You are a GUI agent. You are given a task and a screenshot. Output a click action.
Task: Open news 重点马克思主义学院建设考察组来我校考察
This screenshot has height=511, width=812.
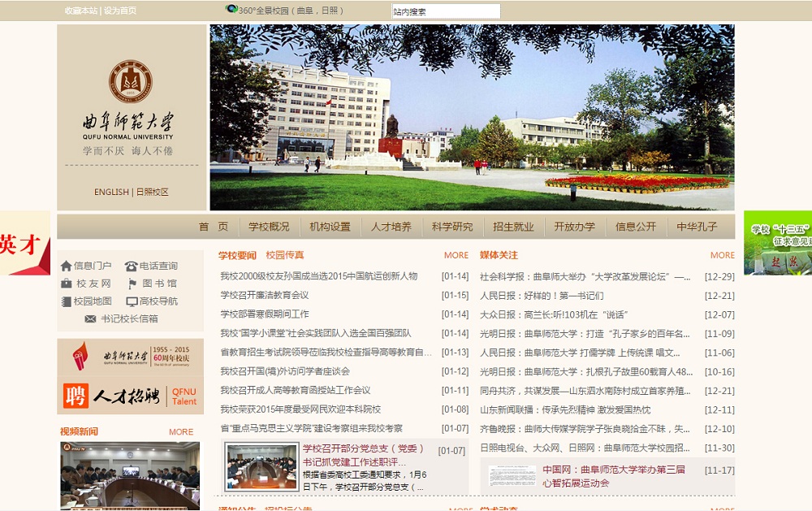(x=311, y=429)
